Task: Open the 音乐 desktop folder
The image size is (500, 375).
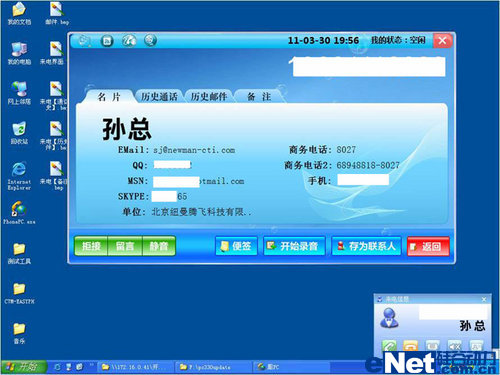Action: tap(19, 333)
